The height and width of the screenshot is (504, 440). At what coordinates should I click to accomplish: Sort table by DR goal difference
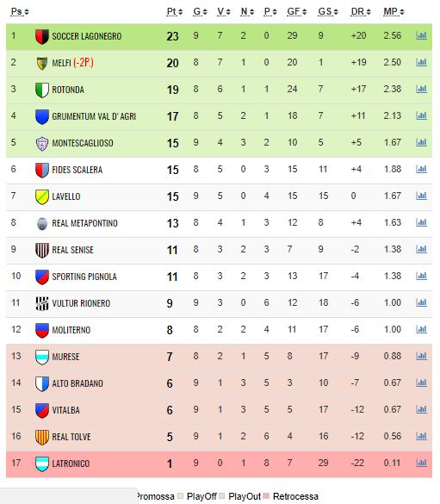tap(361, 12)
